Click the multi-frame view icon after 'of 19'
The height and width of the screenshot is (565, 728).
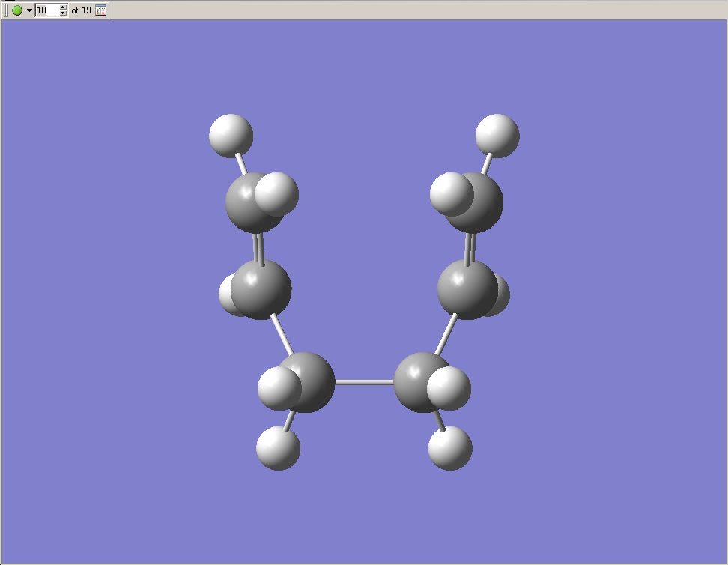(x=101, y=10)
